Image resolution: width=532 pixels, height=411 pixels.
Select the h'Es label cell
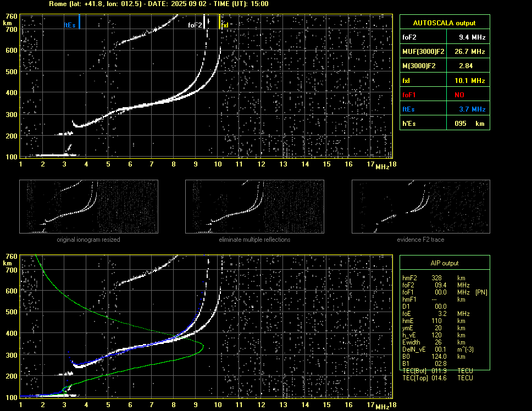coord(423,124)
